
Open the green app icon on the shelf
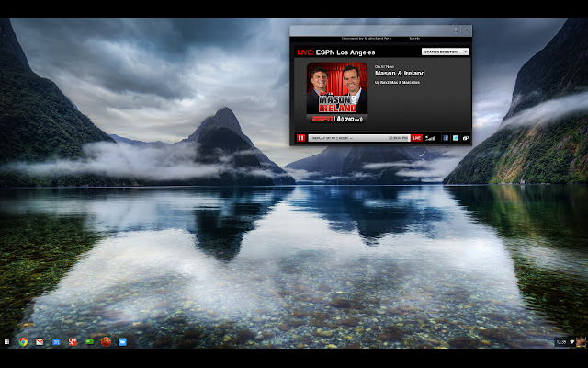pyautogui.click(x=89, y=341)
